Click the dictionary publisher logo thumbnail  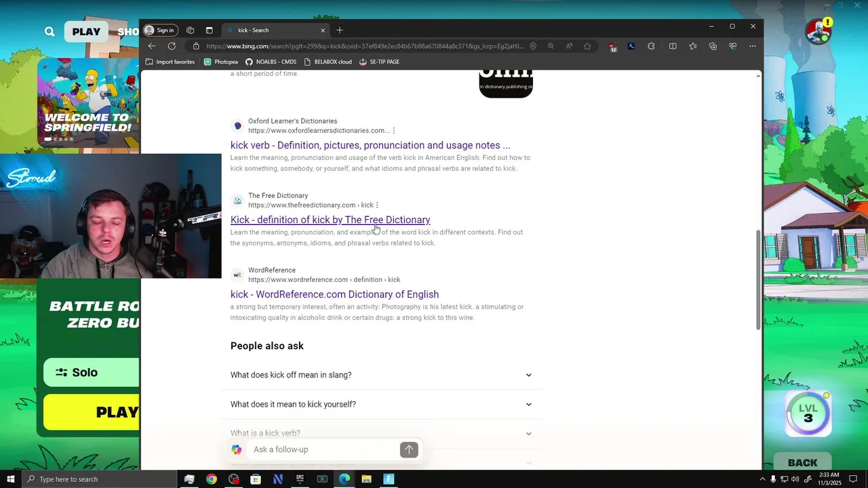coord(506,83)
